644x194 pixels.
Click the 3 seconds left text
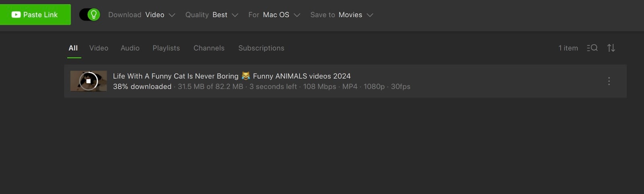pos(273,86)
